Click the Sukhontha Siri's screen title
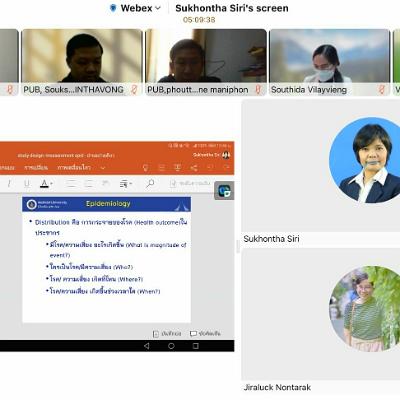Viewport: 400px width, 400px height. pos(232,8)
